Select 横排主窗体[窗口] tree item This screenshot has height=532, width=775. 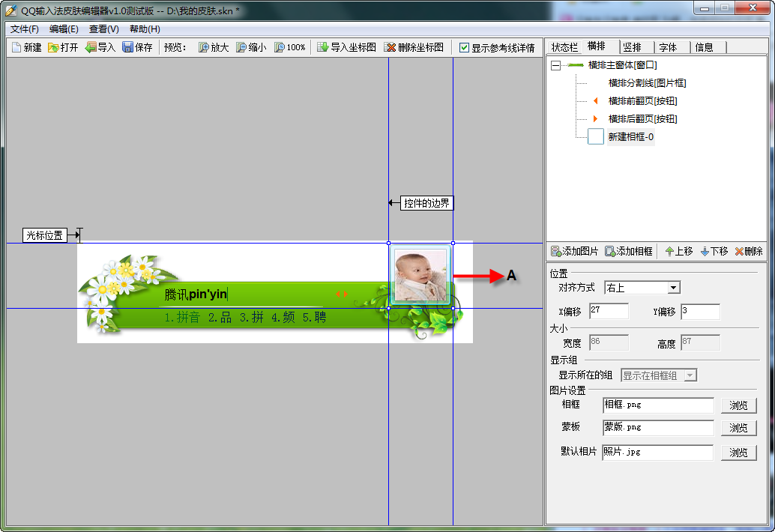(x=622, y=65)
